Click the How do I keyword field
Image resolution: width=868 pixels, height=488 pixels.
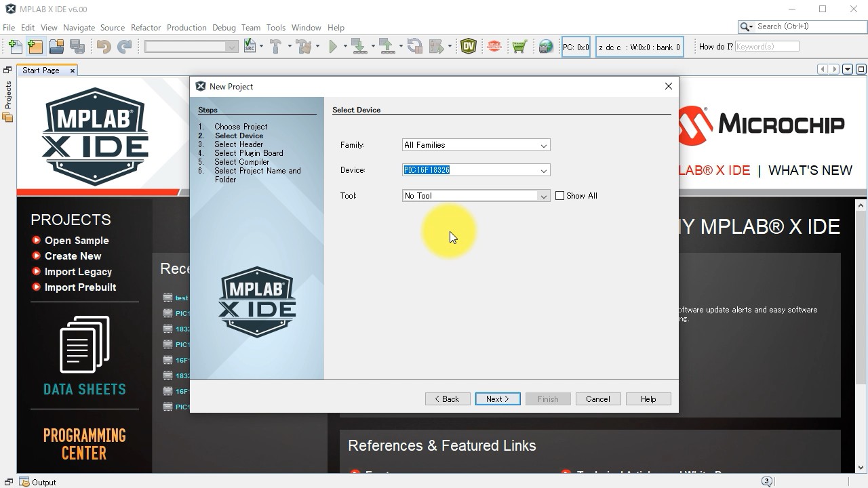767,47
